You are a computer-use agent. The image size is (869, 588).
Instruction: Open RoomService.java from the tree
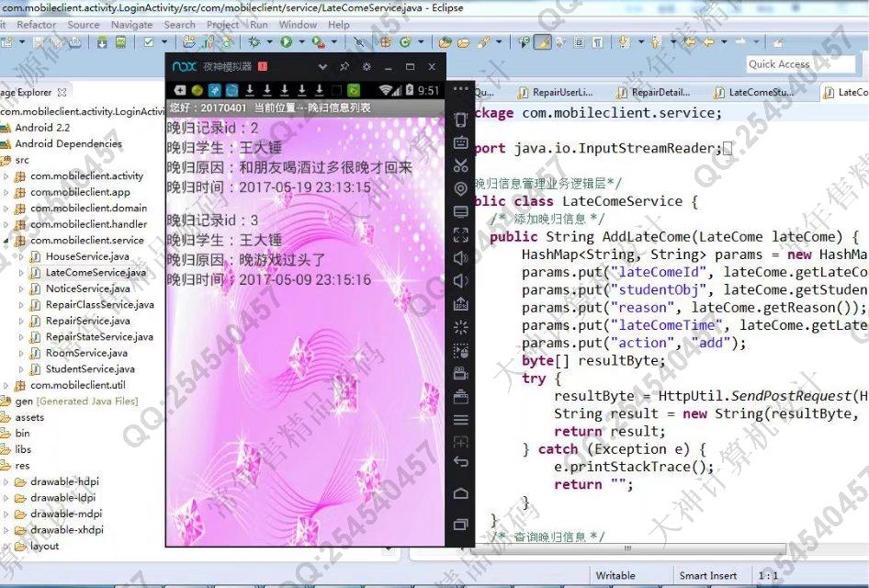coord(86,353)
